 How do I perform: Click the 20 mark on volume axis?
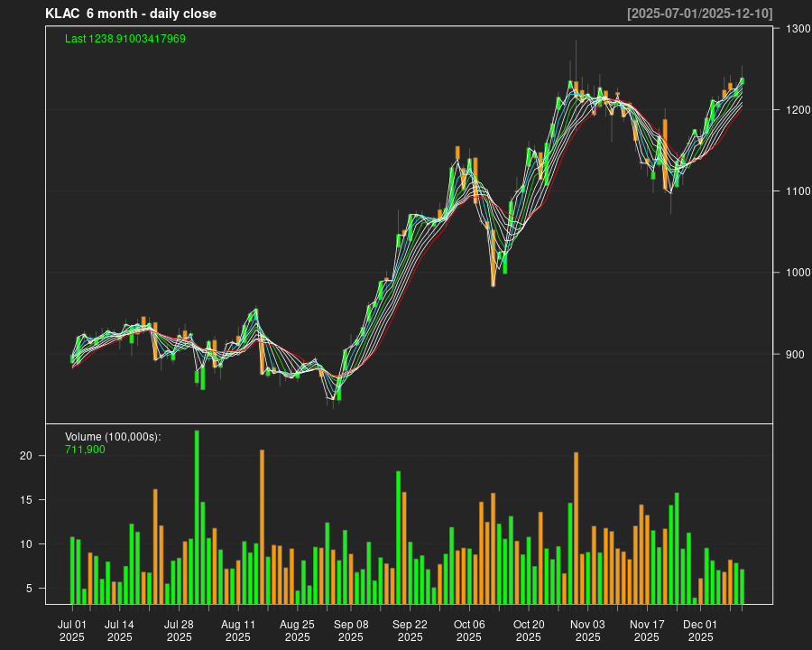pos(26,456)
